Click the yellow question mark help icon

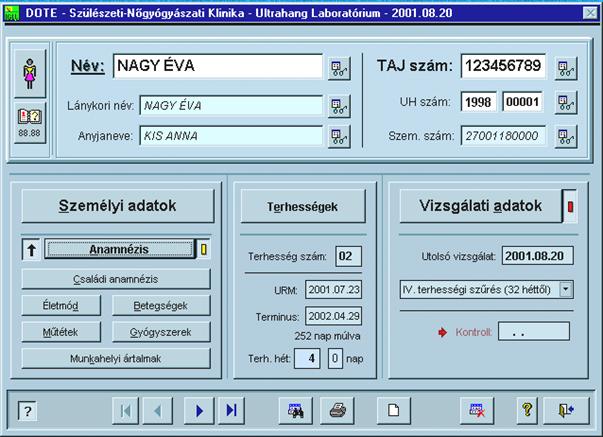(x=527, y=411)
